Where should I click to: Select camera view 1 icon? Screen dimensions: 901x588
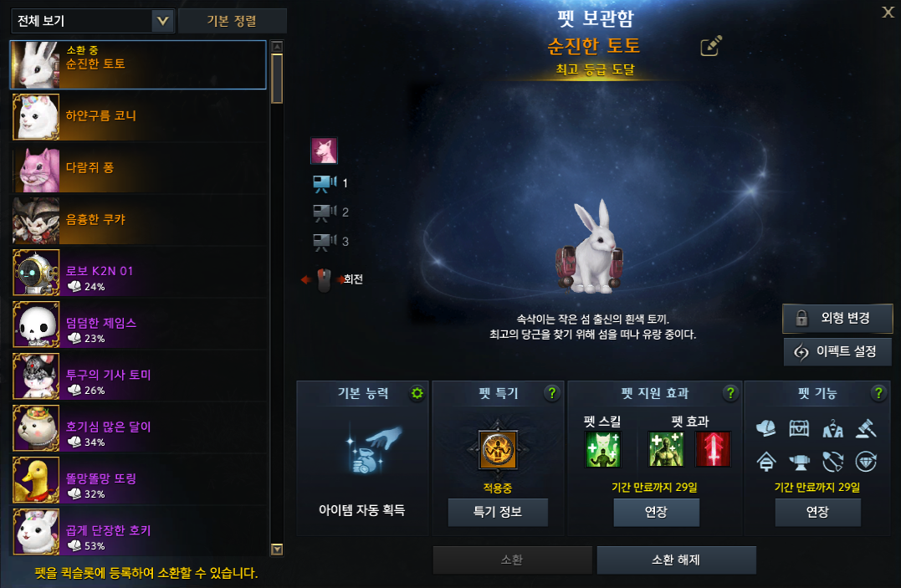click(324, 183)
